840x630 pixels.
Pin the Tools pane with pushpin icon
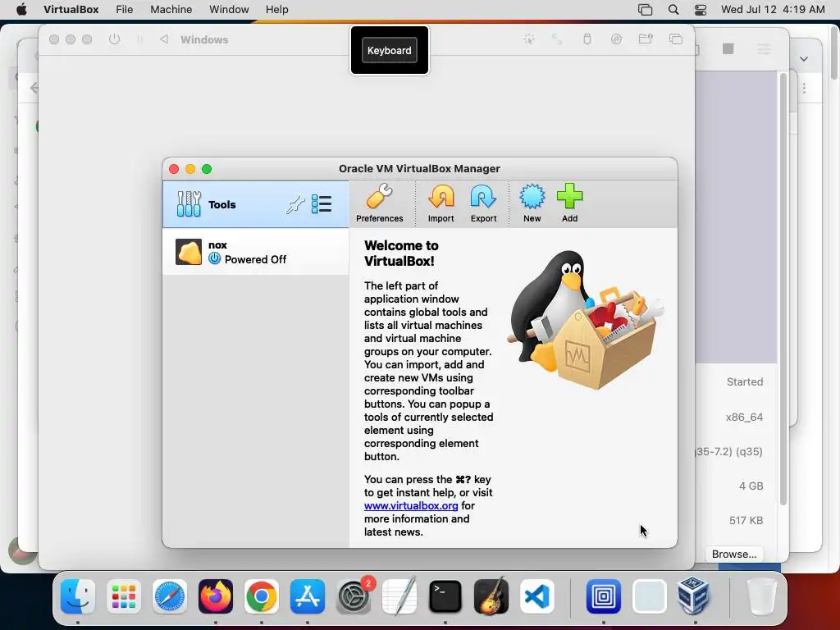295,204
